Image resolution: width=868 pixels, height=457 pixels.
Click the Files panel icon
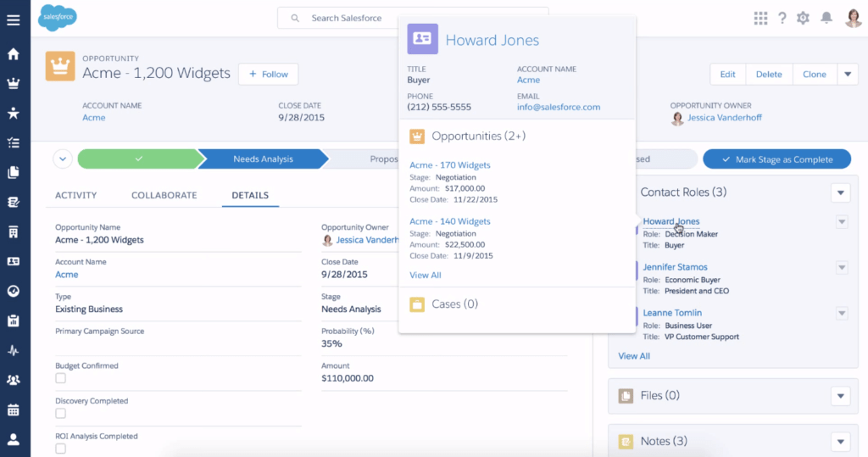pos(626,395)
